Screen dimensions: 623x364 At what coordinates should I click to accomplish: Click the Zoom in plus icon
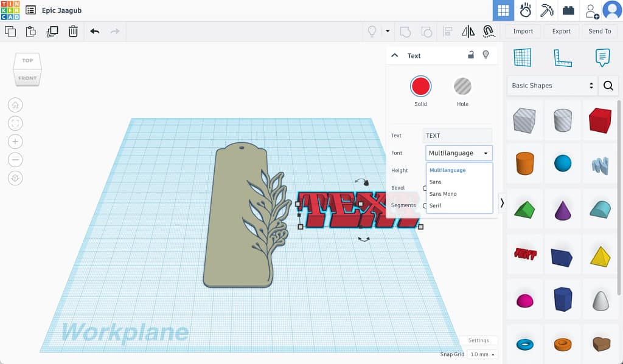pos(15,142)
